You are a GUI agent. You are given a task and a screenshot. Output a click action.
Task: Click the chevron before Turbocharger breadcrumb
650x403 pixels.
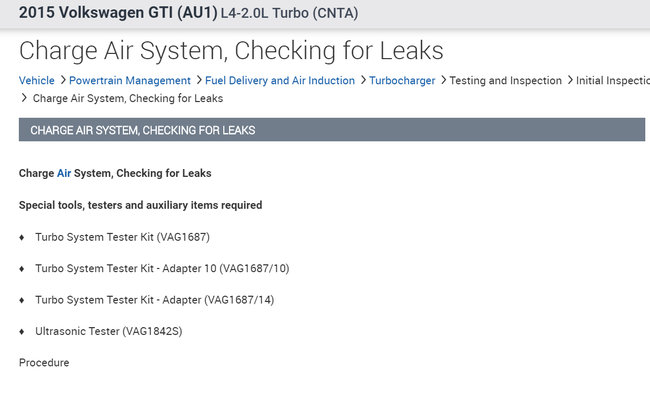[362, 80]
